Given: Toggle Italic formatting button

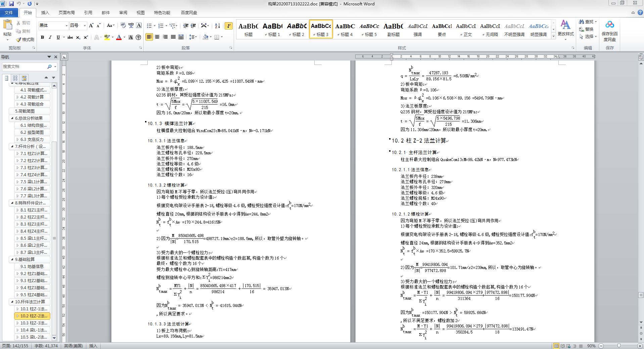Looking at the screenshot, I should coord(50,37).
